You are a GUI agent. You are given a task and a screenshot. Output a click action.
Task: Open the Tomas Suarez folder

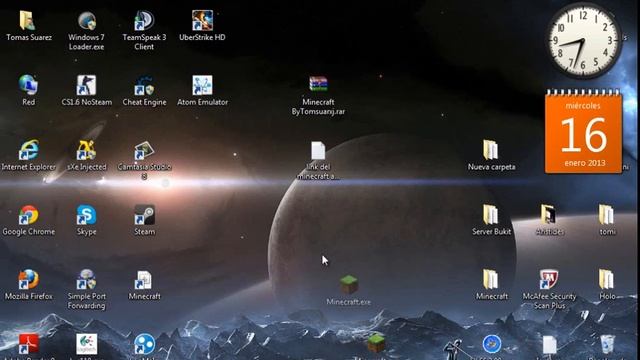pyautogui.click(x=28, y=21)
